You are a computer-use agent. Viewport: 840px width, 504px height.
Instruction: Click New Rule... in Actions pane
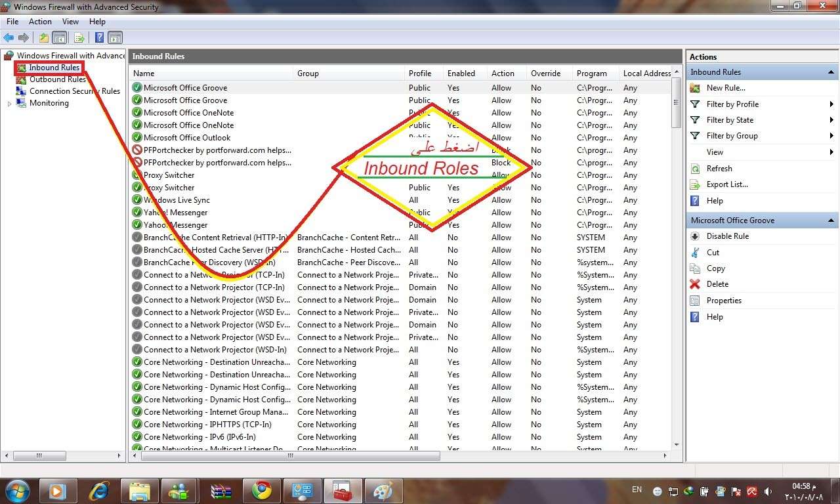[726, 88]
